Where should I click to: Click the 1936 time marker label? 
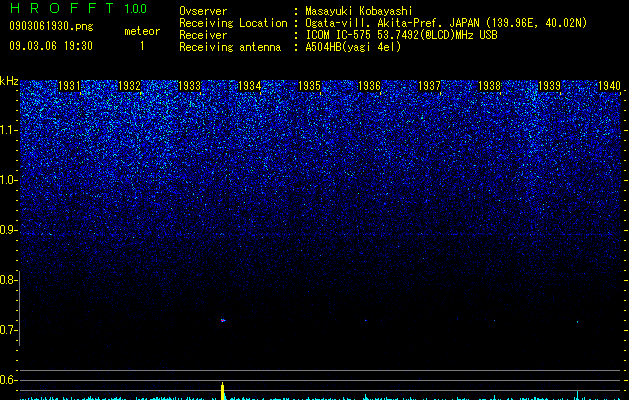point(369,86)
